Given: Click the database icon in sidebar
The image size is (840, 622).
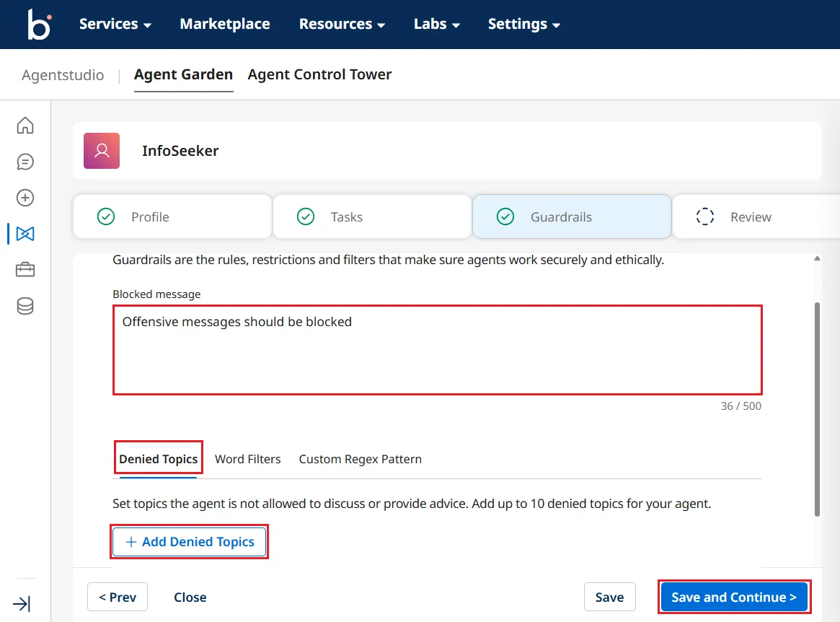Looking at the screenshot, I should point(25,306).
